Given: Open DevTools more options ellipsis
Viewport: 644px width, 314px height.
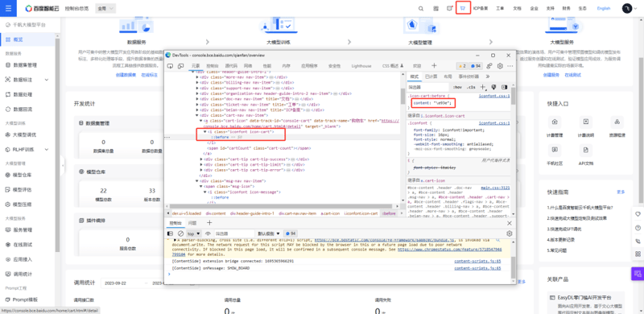Looking at the screenshot, I should point(510,66).
